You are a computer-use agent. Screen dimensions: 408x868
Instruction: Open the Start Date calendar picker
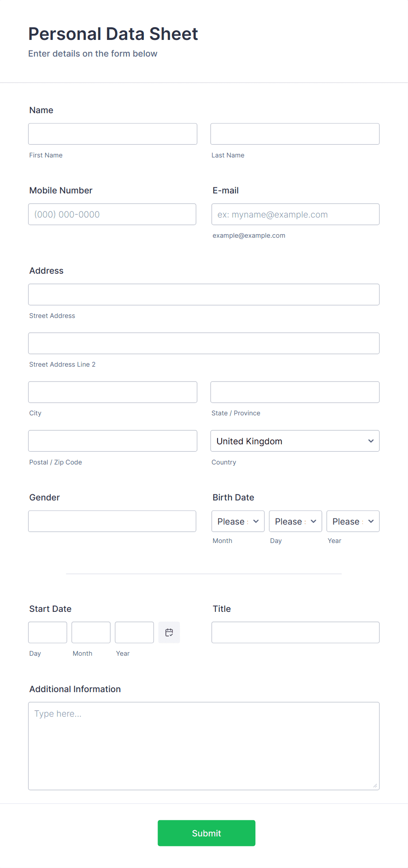pyautogui.click(x=169, y=632)
